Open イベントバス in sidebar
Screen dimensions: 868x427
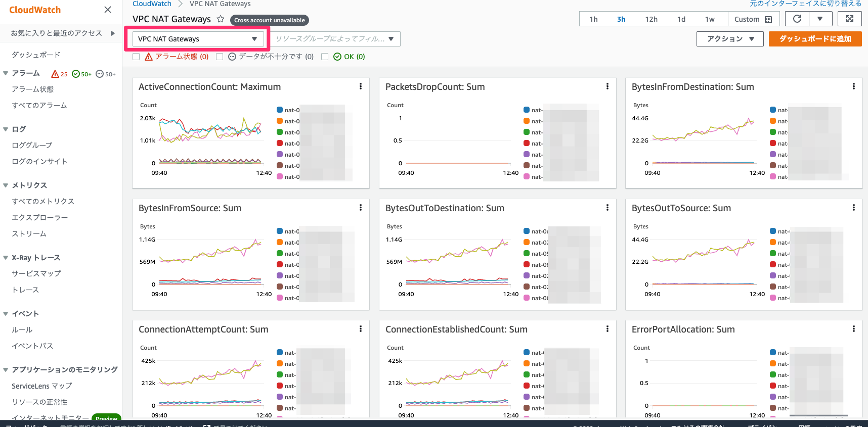[32, 346]
